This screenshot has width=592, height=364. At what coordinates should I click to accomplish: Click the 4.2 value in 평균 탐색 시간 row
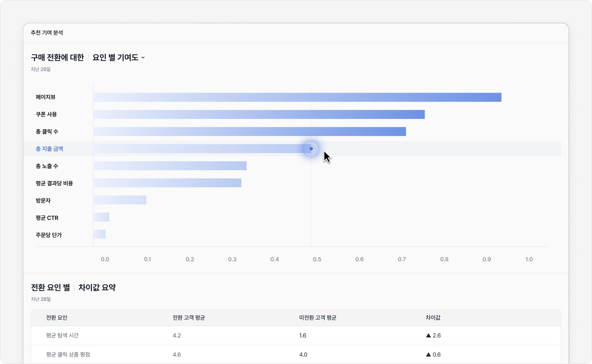pos(177,336)
